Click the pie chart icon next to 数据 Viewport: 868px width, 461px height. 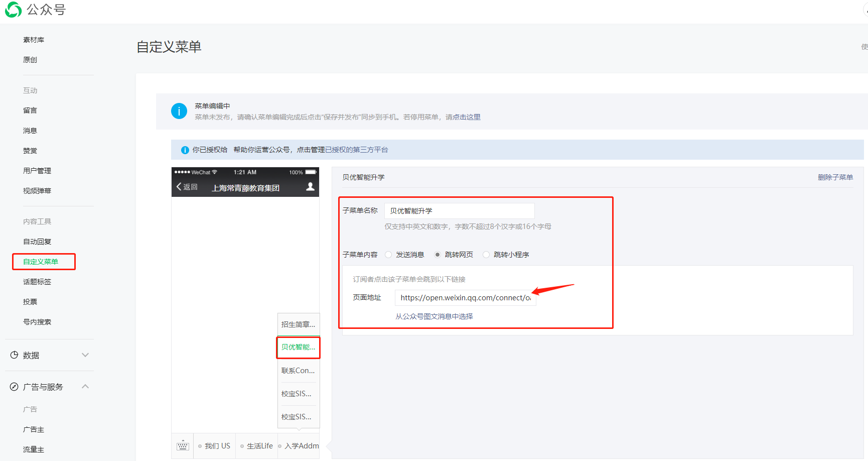(x=14, y=355)
